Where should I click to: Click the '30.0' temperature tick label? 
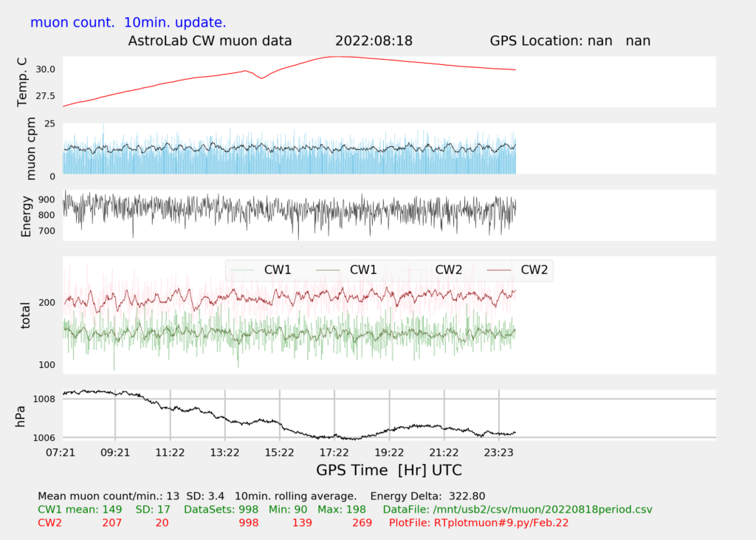coord(46,69)
